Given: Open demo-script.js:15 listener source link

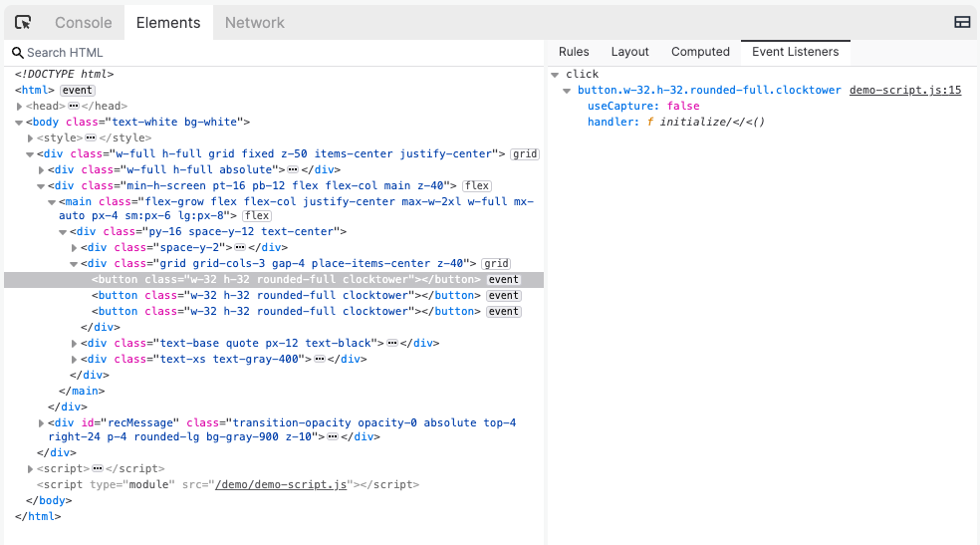Looking at the screenshot, I should pos(905,90).
